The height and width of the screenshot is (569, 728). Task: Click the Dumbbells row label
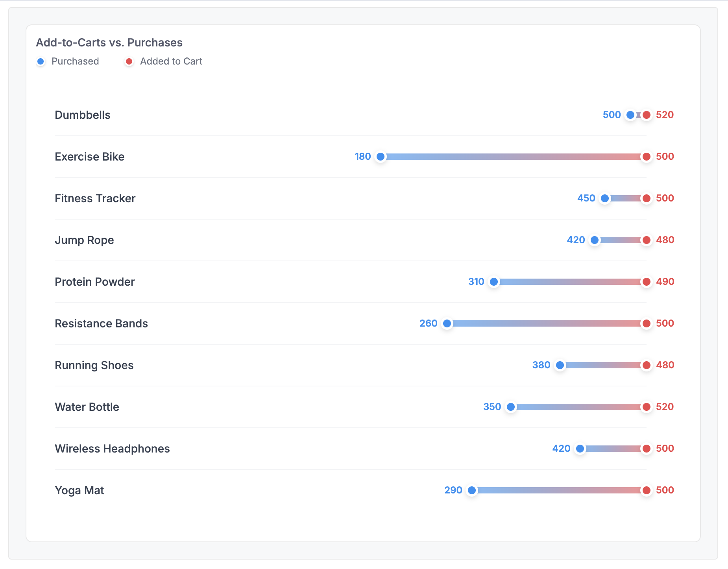click(x=83, y=115)
